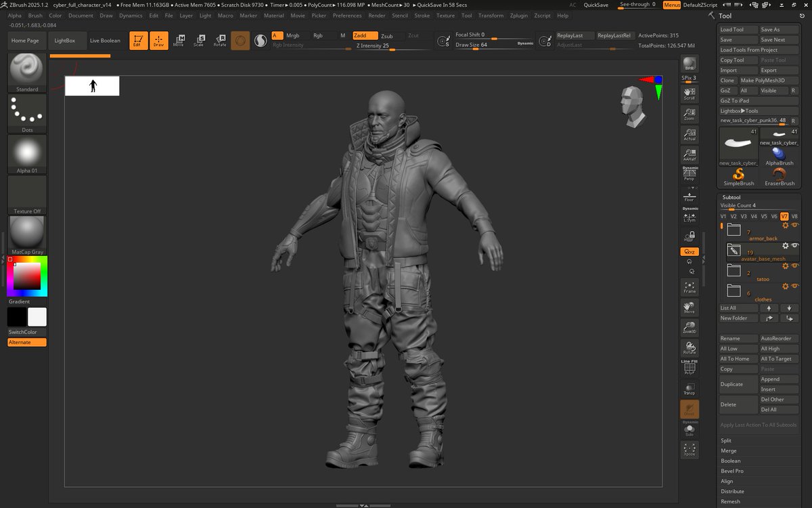Click the Xpose icon
This screenshot has height=508, width=812.
pos(690,449)
